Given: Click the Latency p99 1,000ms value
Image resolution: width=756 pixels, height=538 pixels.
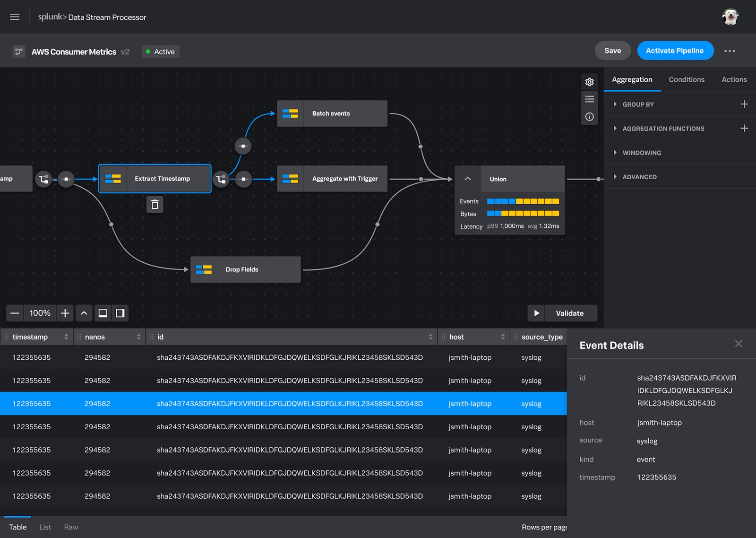Looking at the screenshot, I should 506,226.
